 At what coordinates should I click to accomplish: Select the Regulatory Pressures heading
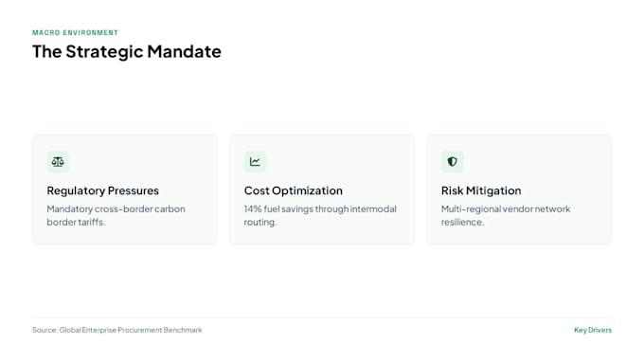(102, 190)
